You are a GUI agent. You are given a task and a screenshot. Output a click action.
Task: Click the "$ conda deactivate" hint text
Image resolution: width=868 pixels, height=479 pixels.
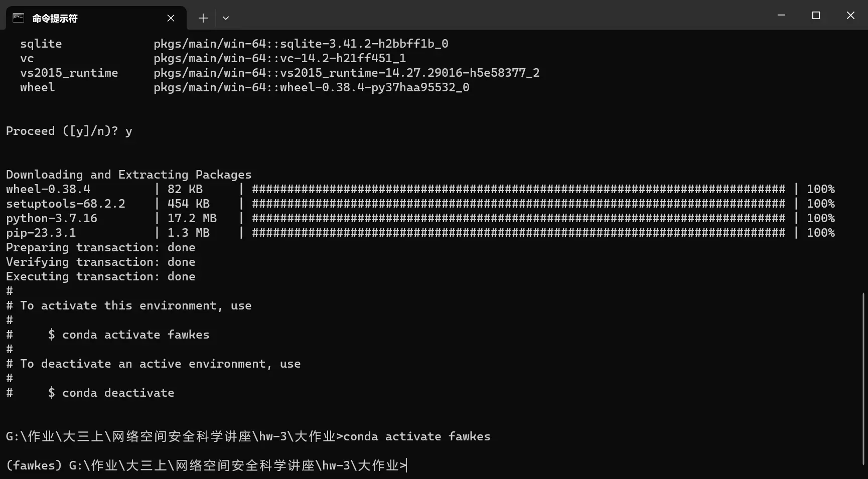click(111, 393)
